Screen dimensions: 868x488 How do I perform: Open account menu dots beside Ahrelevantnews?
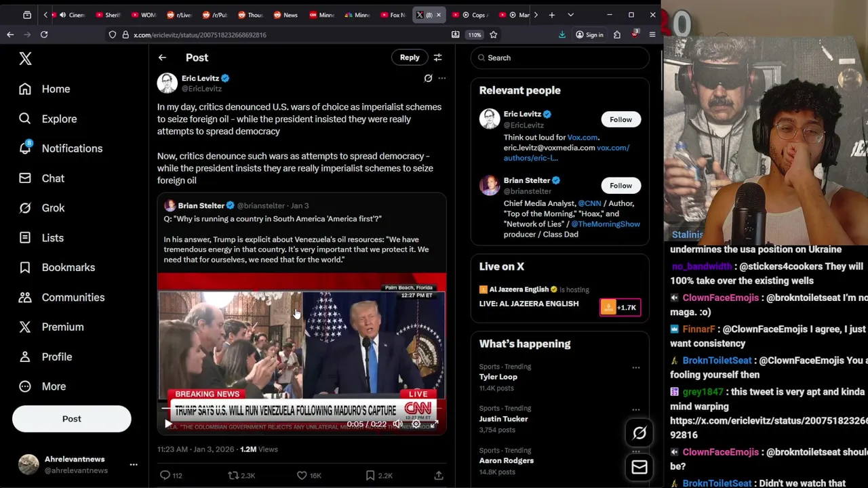tap(134, 464)
